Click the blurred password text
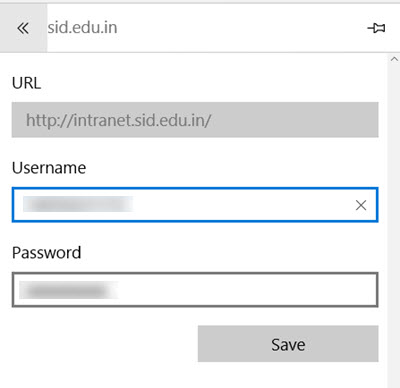400x388 pixels. click(68, 290)
